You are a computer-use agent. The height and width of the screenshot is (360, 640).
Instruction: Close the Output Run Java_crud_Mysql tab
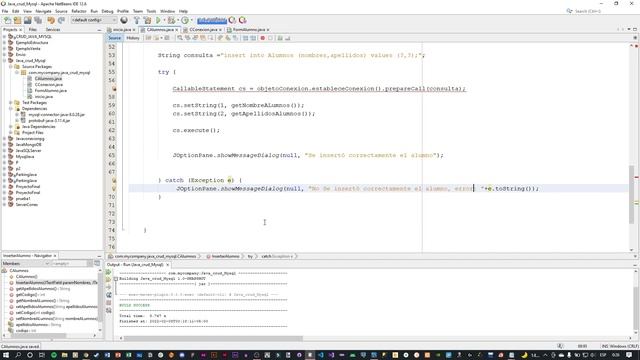[167, 264]
